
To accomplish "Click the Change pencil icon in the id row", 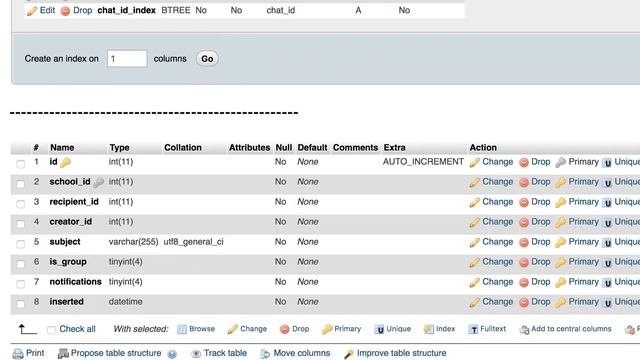I will click(474, 162).
